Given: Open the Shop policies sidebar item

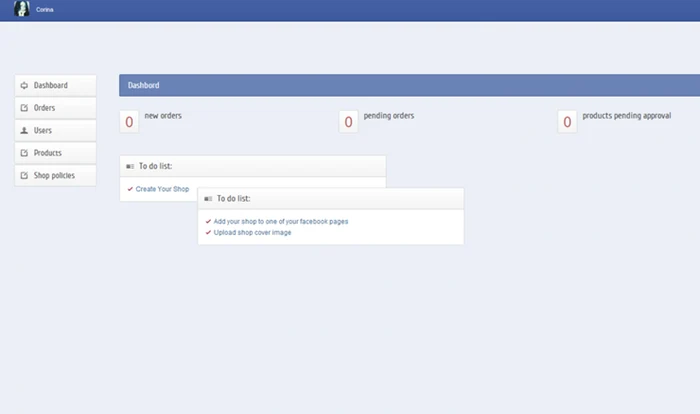Looking at the screenshot, I should (55, 176).
